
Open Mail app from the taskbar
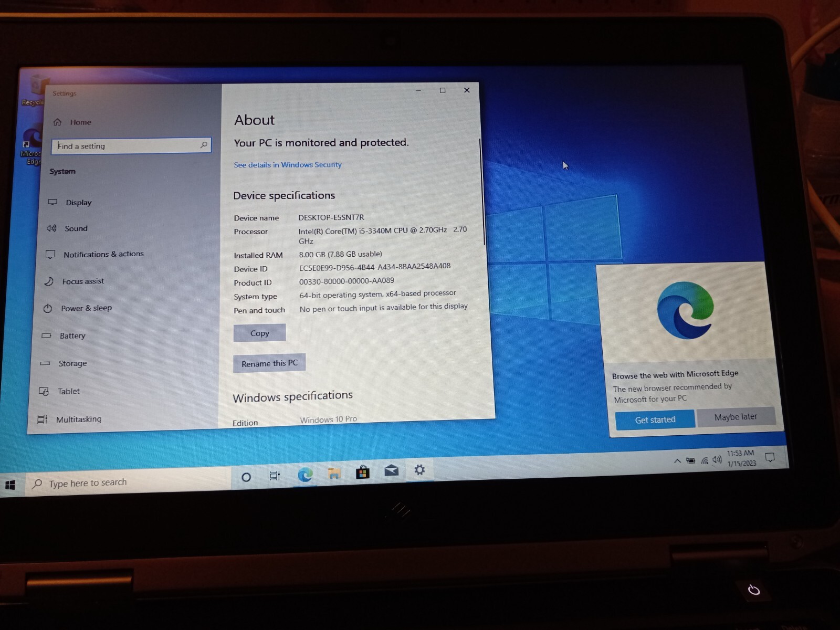(391, 470)
